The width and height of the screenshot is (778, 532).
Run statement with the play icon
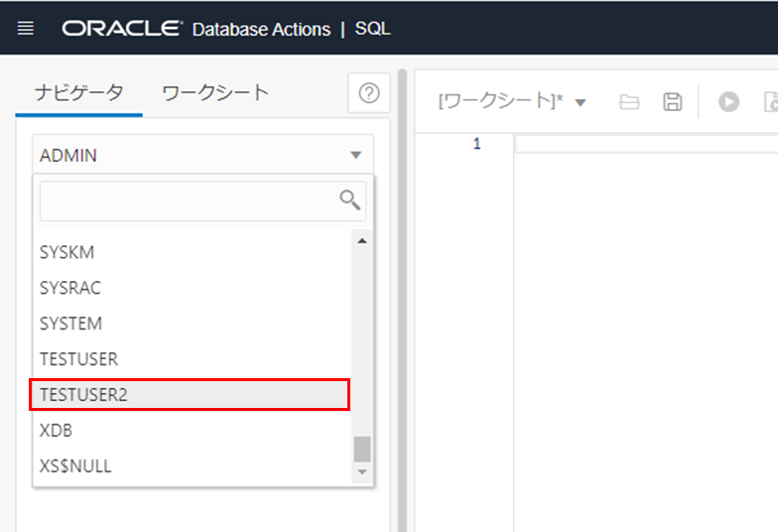pyautogui.click(x=729, y=101)
